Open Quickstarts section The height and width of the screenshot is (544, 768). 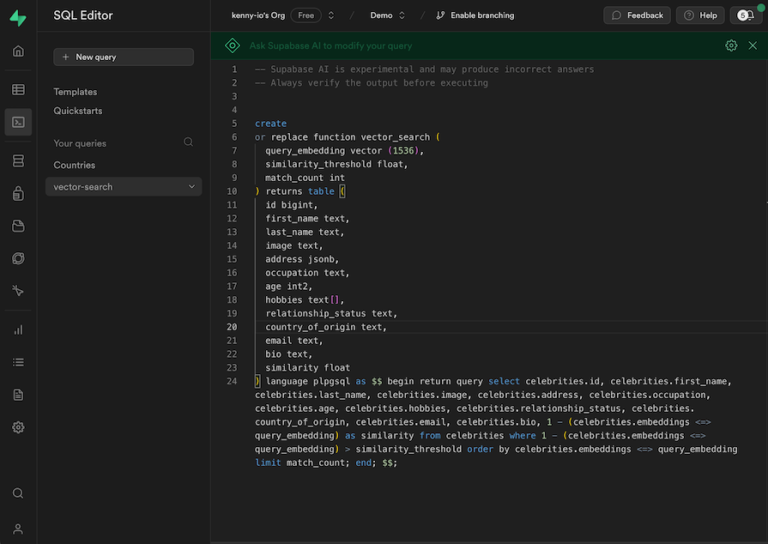pos(78,111)
